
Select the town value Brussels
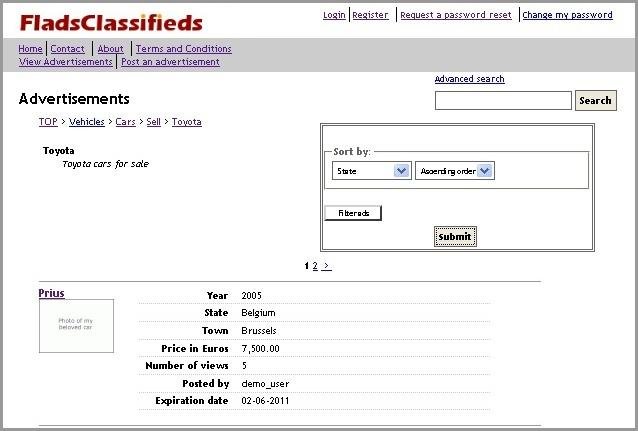pyautogui.click(x=259, y=331)
